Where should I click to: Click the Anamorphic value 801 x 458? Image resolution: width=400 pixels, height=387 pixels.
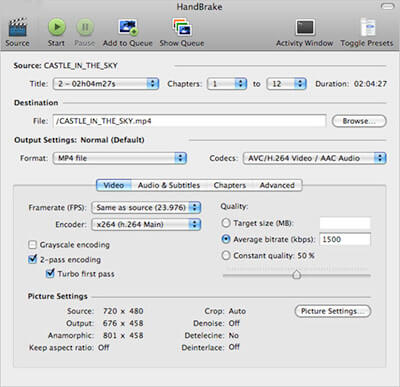pos(123,335)
